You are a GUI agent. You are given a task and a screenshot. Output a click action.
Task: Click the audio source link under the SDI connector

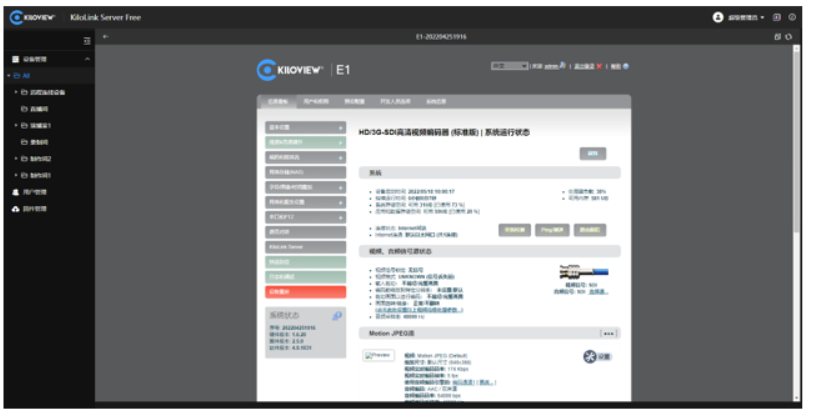coord(598,292)
